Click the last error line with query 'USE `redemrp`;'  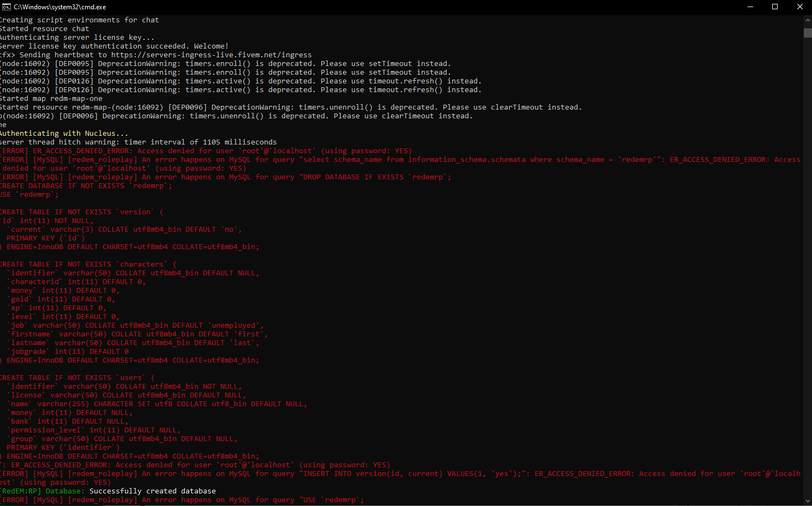(182, 500)
